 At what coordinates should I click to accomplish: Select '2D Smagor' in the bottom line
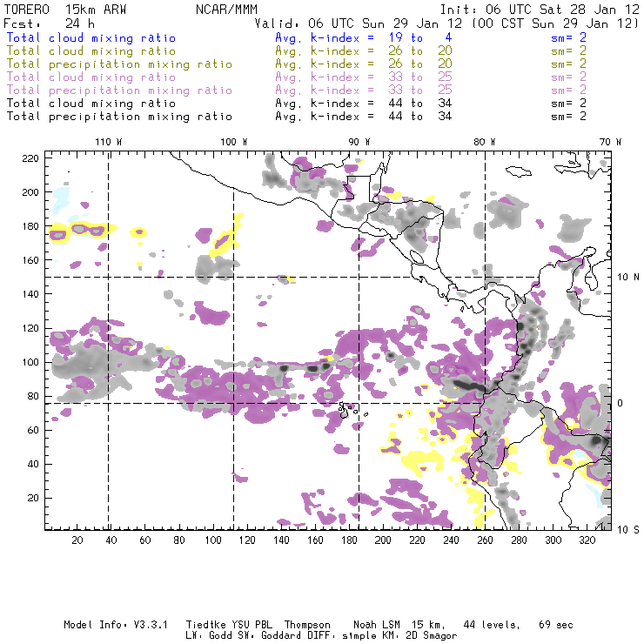(x=432, y=636)
